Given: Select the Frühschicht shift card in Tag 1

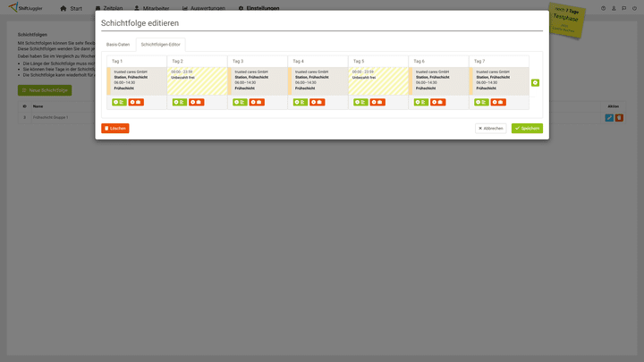Looking at the screenshot, I should 137,80.
